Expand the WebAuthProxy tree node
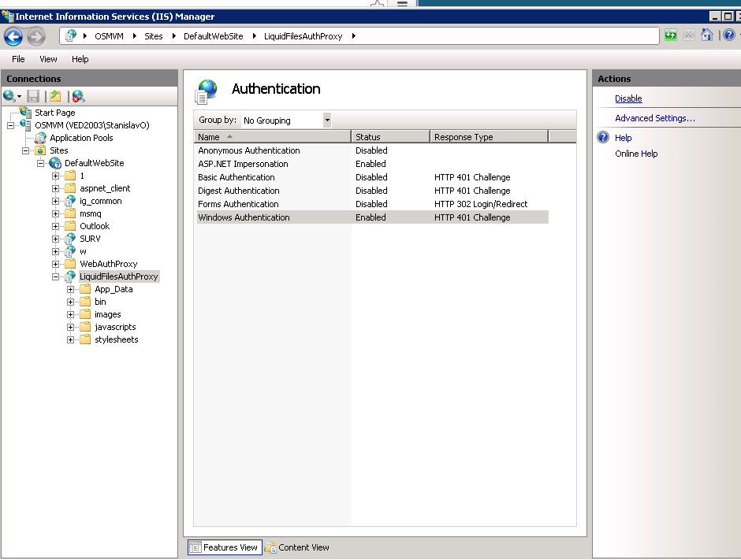The width and height of the screenshot is (741, 560). [56, 264]
